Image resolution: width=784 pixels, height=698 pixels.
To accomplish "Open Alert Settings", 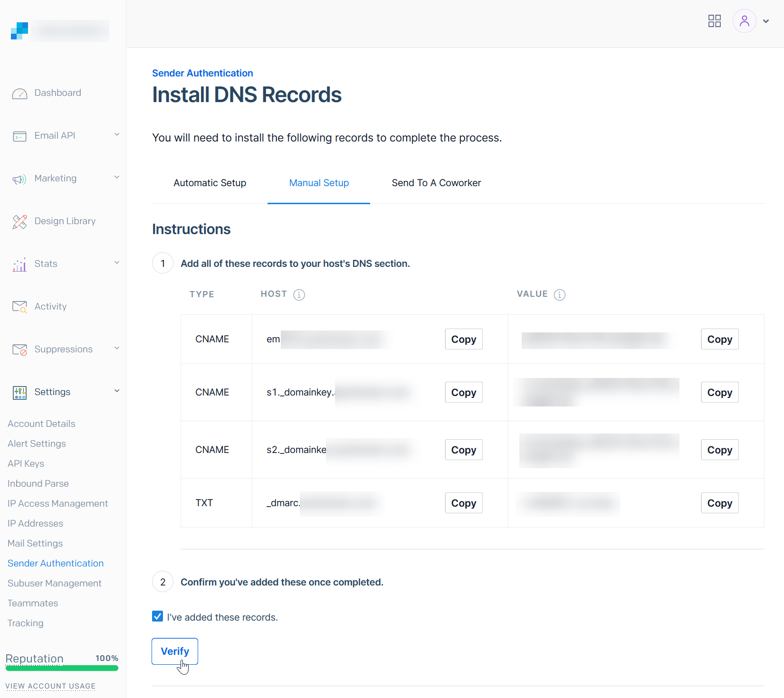I will [37, 443].
